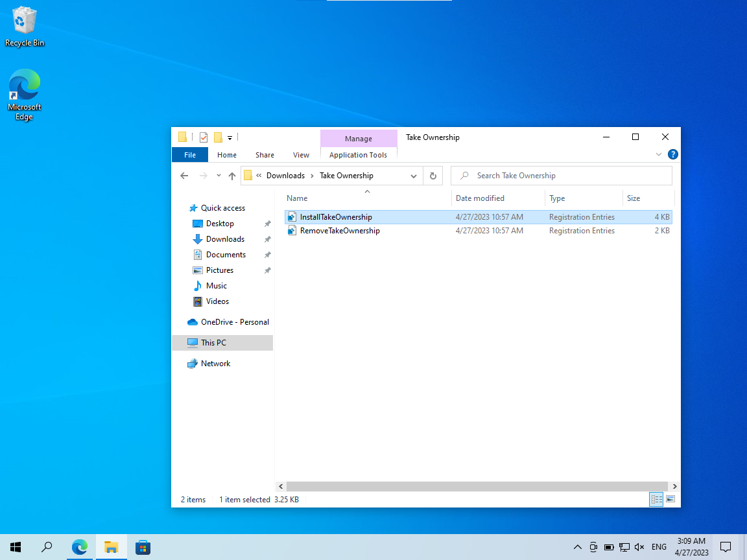
Task: Refresh the Take Ownership folder
Action: pos(433,176)
